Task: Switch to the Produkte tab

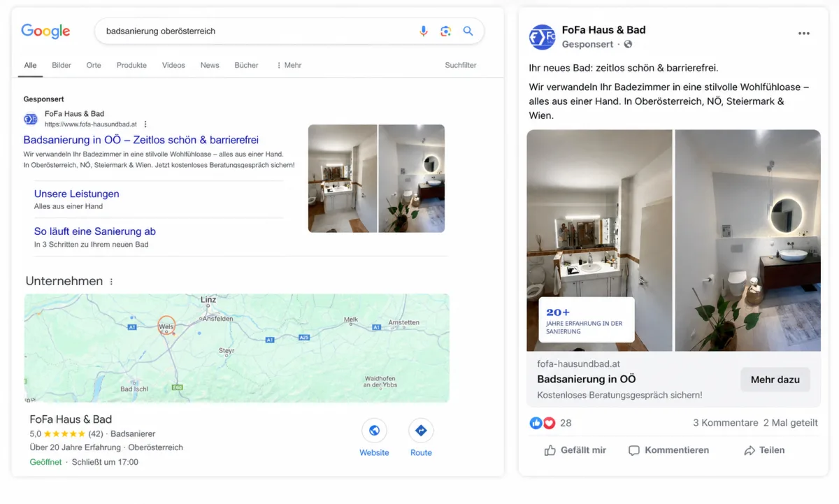Action: (131, 65)
